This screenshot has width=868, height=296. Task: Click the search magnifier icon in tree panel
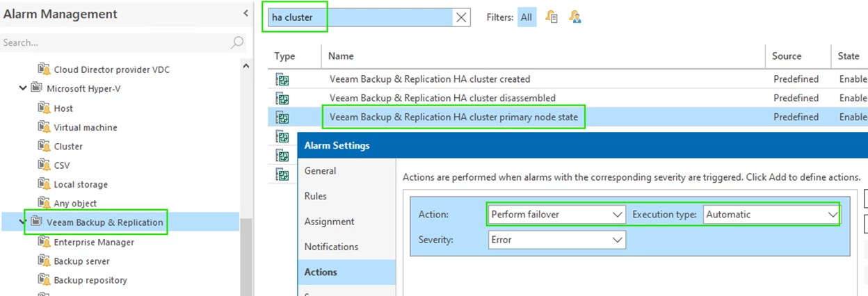pyautogui.click(x=237, y=42)
